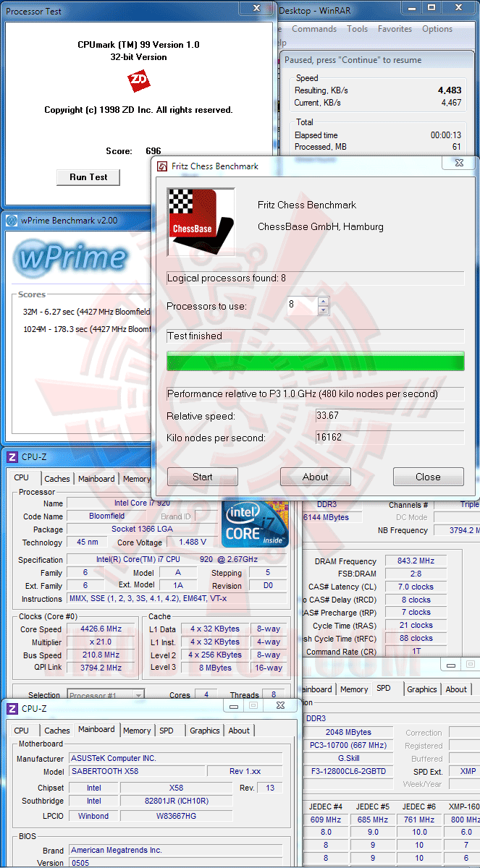Click the green benchmark progress bar
This screenshot has width=480, height=868.
point(316,361)
